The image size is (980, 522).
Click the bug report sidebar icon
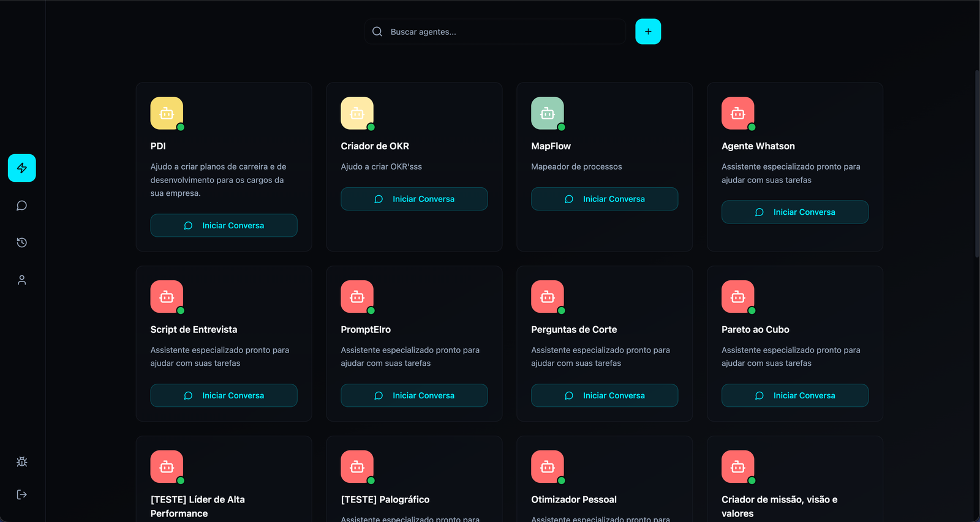tap(22, 462)
